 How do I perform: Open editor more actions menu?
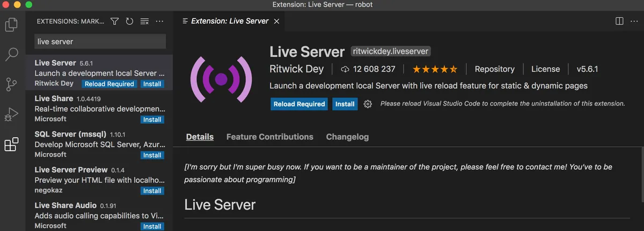coord(634,21)
